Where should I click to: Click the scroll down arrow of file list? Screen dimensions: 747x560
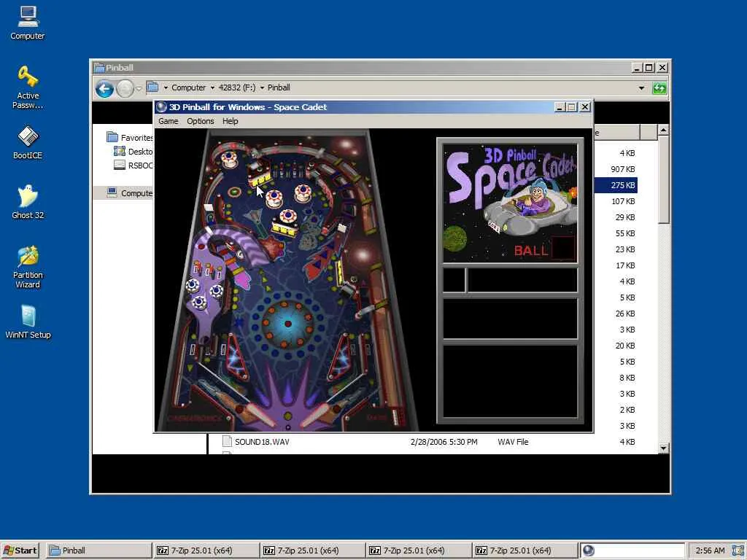(663, 448)
